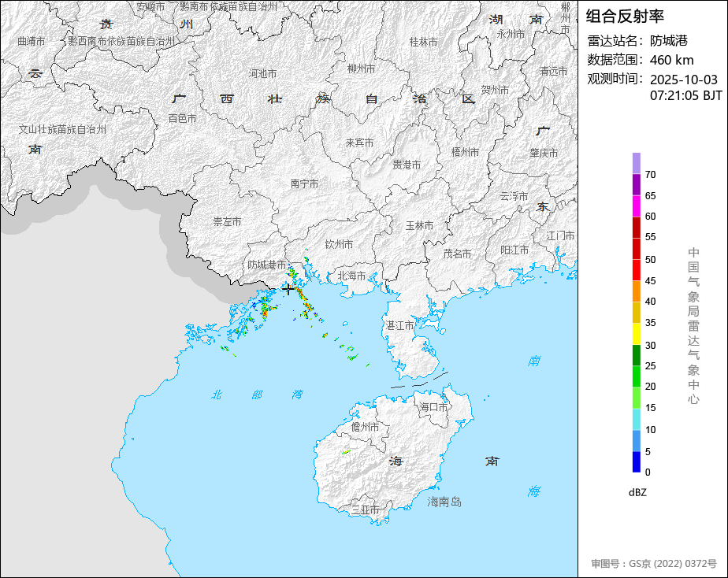Click the legend value 0
728x578 pixels.
(x=648, y=472)
